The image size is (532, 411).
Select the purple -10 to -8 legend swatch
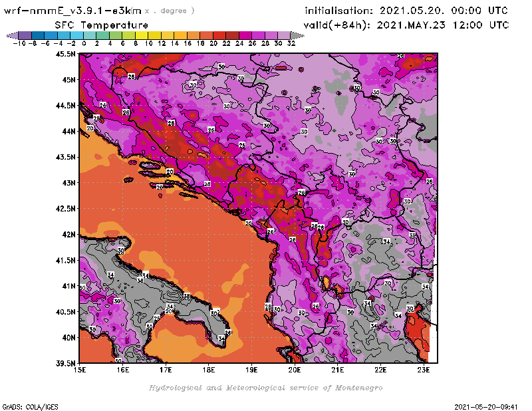click(x=25, y=35)
